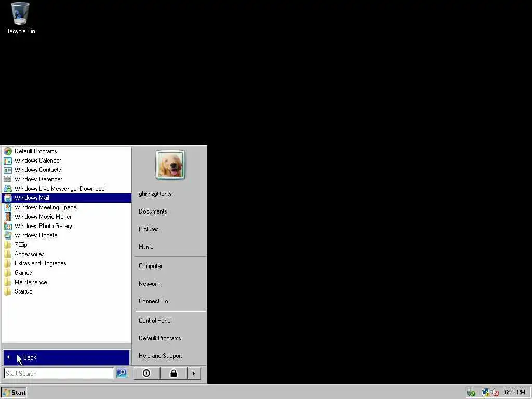Viewport: 532px width, 399px height.
Task: Click the Default Programs icon in programs list
Action: coord(7,151)
